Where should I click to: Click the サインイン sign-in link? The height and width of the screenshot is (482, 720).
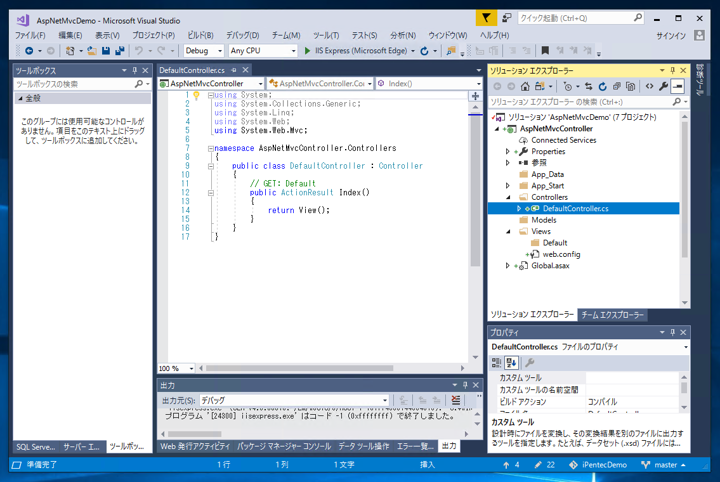click(x=671, y=36)
